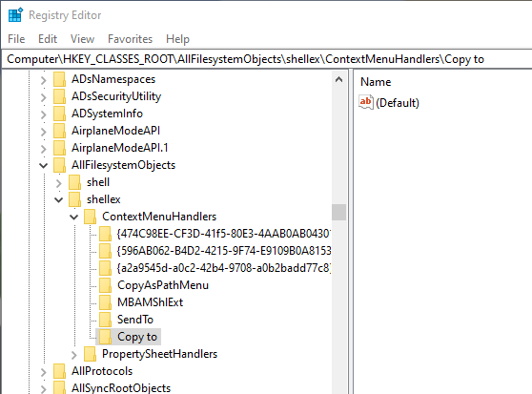
Task: Click the CopyAsPathMenu folder icon
Action: 105,285
